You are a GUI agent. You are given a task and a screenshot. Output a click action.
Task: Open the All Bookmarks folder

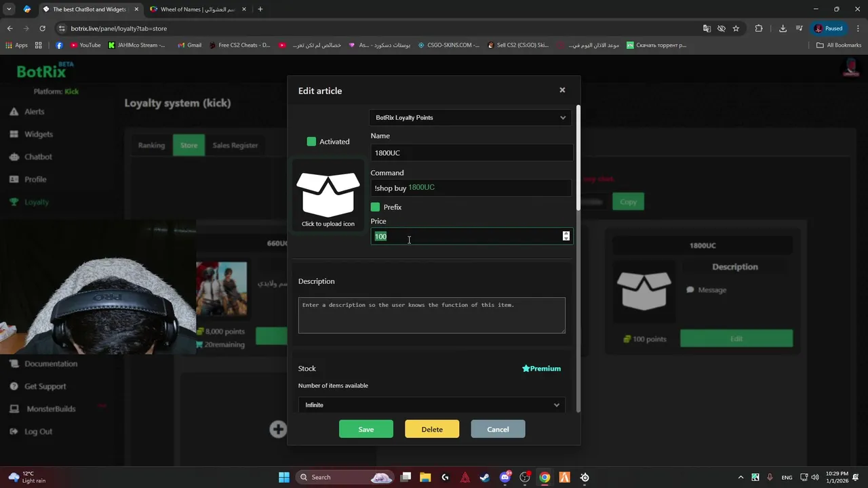839,45
